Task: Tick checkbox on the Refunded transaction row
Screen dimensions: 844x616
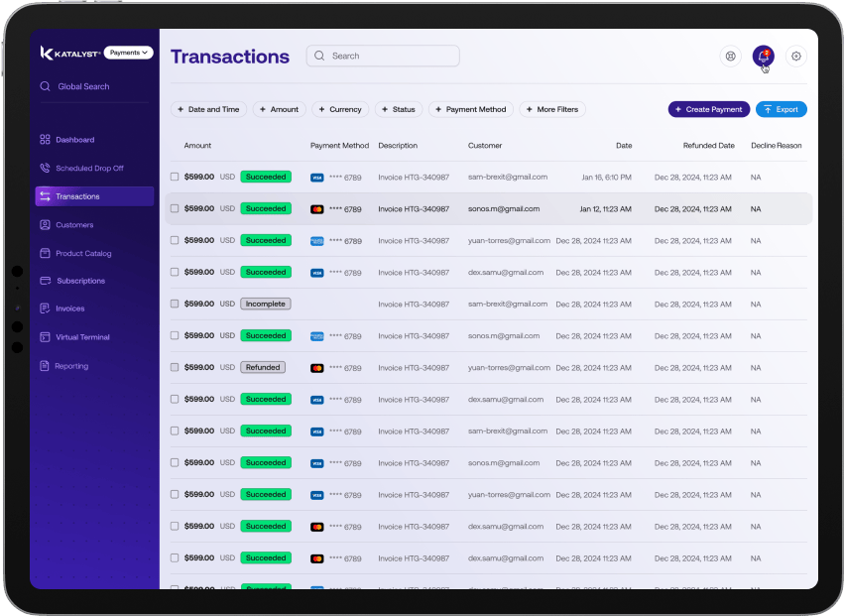Action: point(175,367)
